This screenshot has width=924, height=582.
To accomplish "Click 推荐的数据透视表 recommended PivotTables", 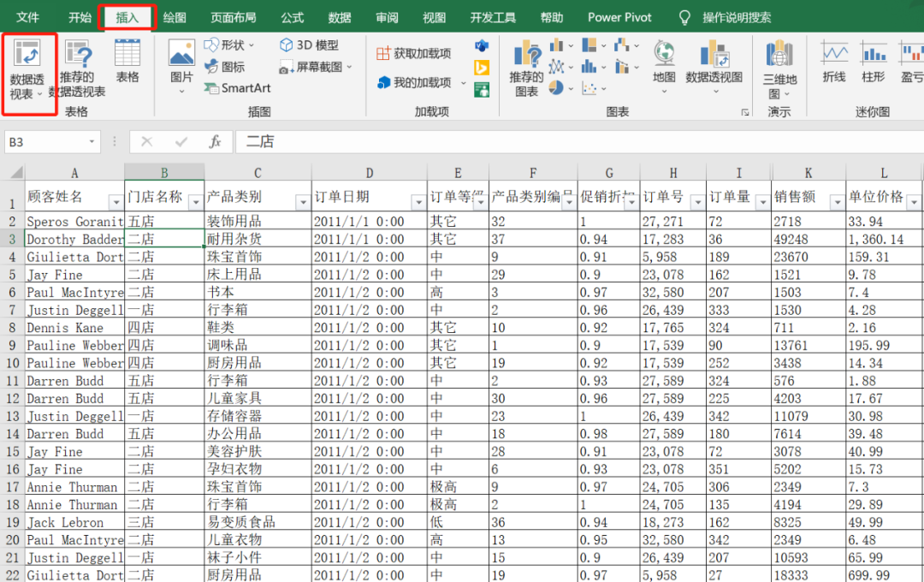I will (x=77, y=69).
